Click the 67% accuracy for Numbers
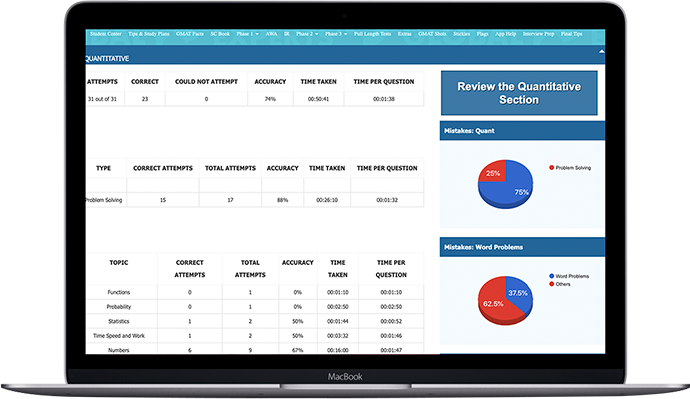Screen dimensions: 690x399 [x=297, y=350]
